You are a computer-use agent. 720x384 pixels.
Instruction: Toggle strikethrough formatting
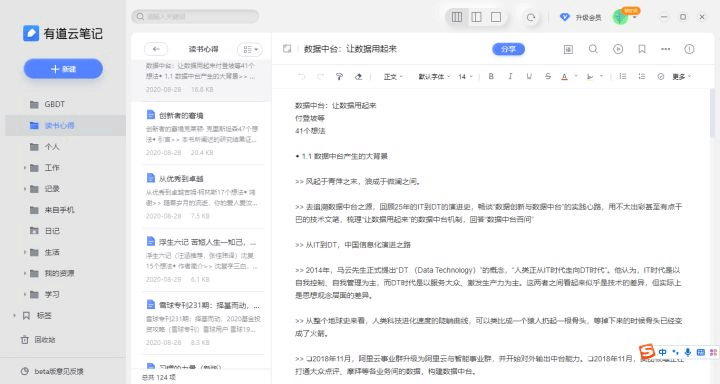(x=548, y=76)
